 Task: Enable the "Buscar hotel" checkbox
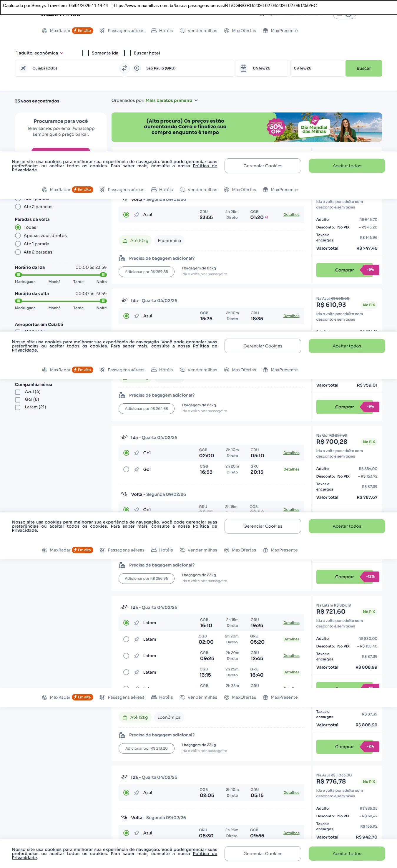pos(128,53)
